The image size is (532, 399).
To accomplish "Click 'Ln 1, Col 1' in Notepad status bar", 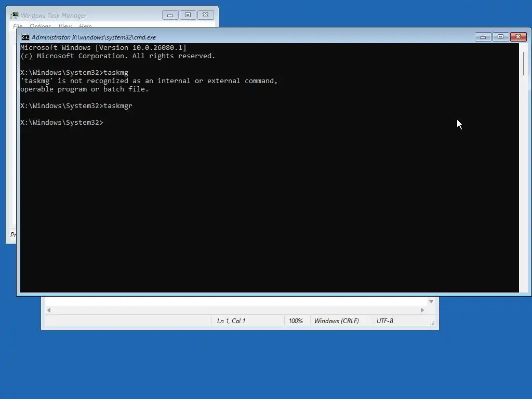I will pyautogui.click(x=231, y=321).
